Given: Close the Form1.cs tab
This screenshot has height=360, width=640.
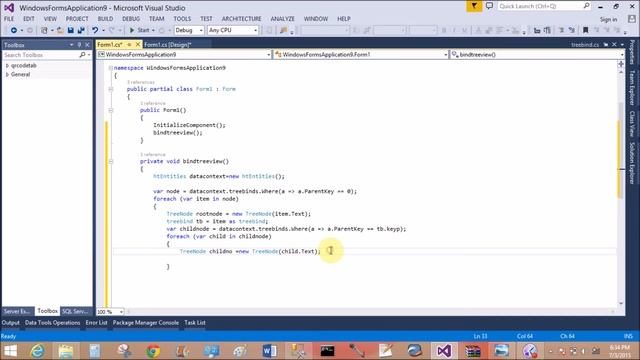Looking at the screenshot, I should coord(138,44).
